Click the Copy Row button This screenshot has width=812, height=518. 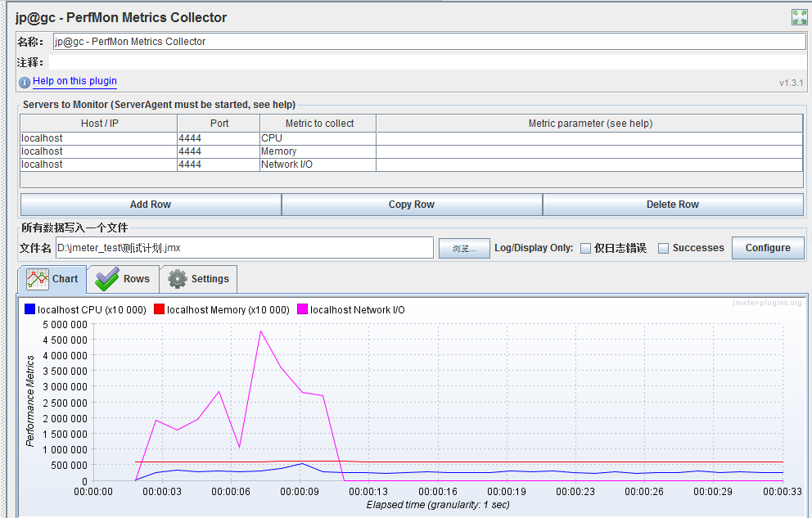[412, 205]
